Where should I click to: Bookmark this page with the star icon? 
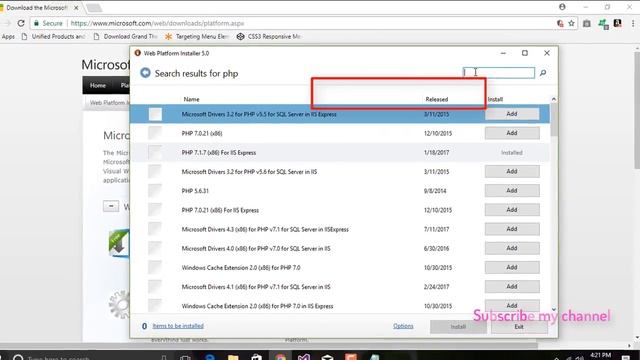pos(571,23)
